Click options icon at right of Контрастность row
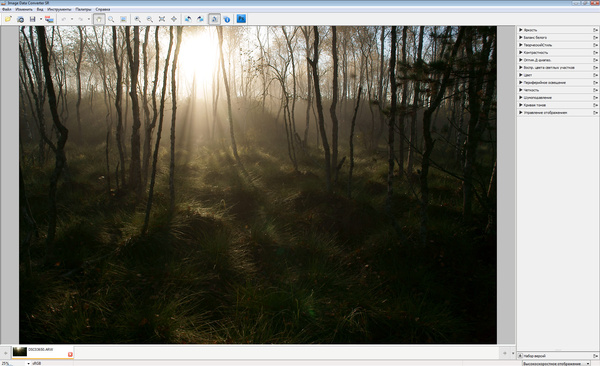This screenshot has width=600, height=366. 595,52
